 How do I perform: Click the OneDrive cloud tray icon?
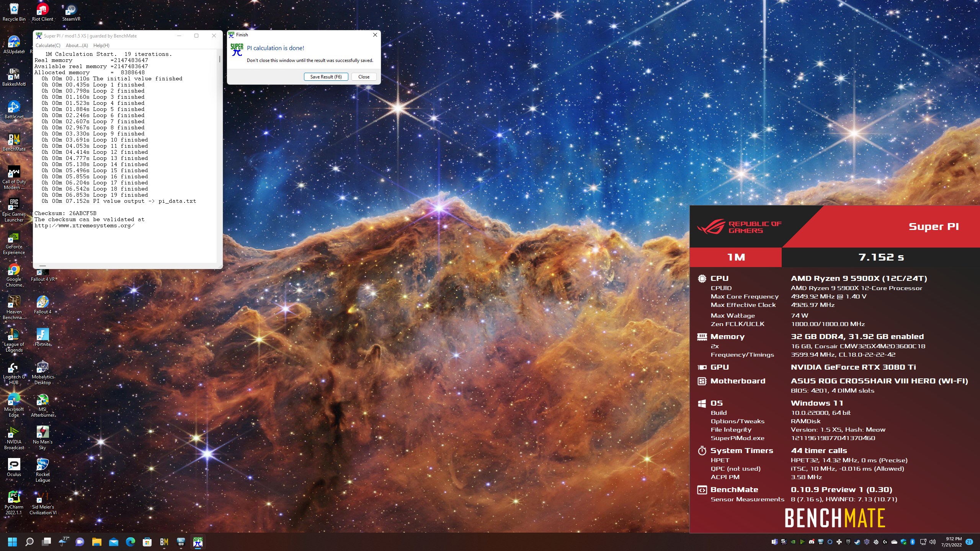coord(894,542)
